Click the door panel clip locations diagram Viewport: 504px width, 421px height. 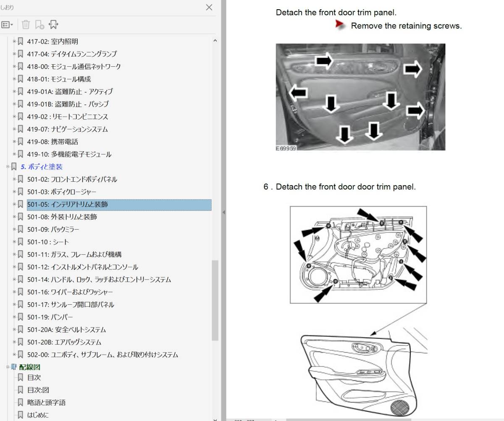click(358, 255)
